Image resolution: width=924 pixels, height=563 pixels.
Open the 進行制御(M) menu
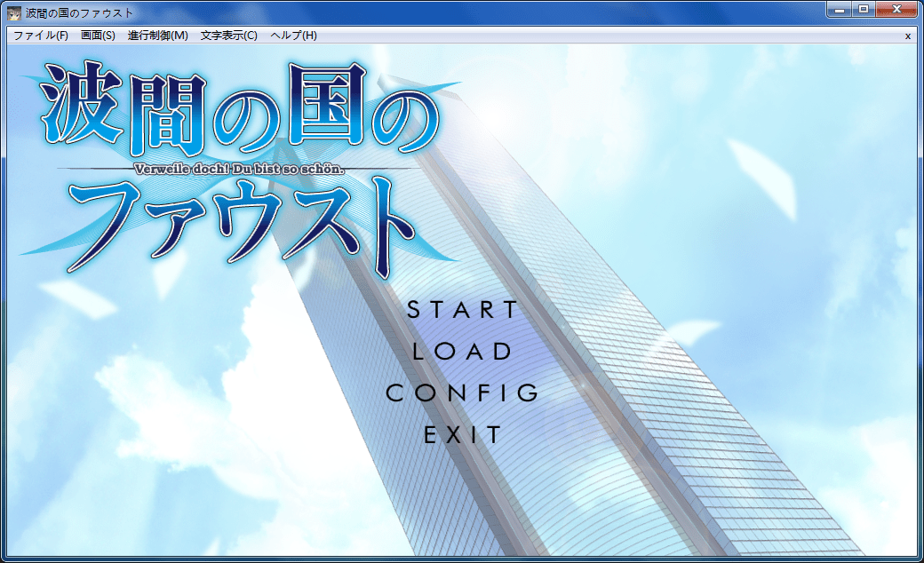click(158, 36)
